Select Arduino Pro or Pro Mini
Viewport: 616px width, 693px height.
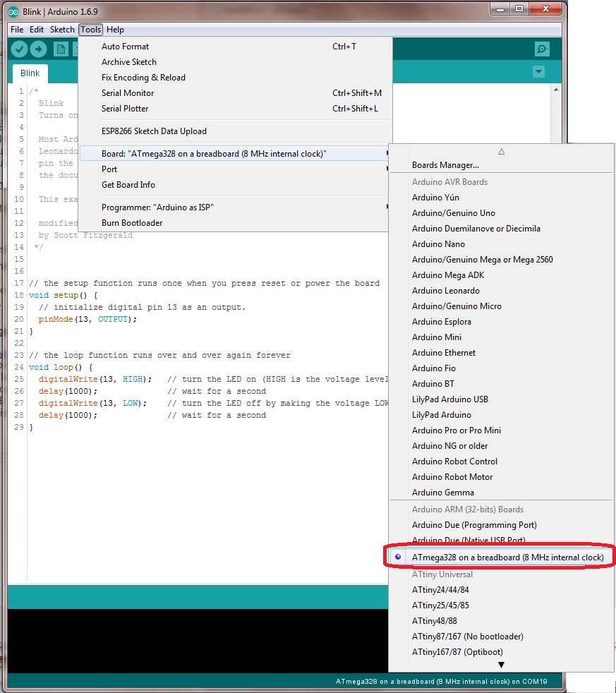501,430
